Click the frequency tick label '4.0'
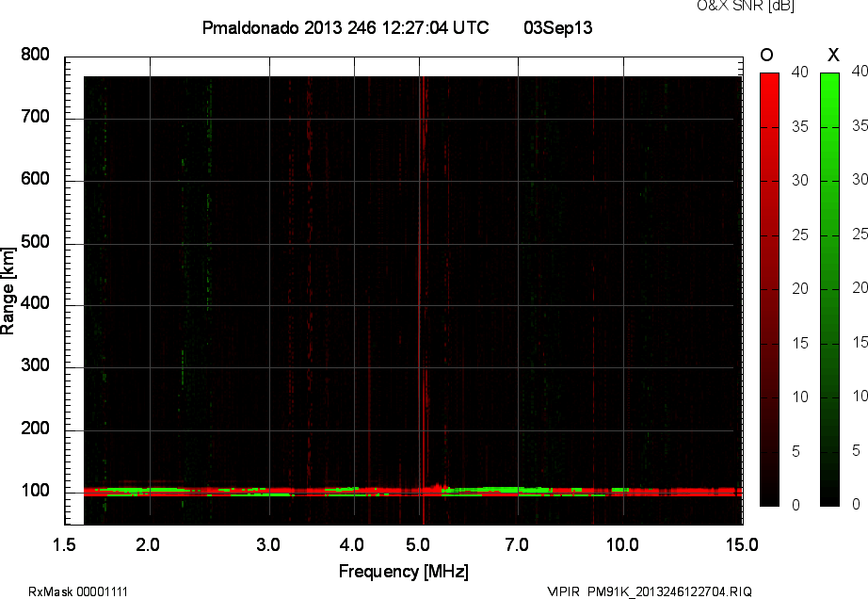The height and width of the screenshot is (599, 868). click(x=352, y=544)
